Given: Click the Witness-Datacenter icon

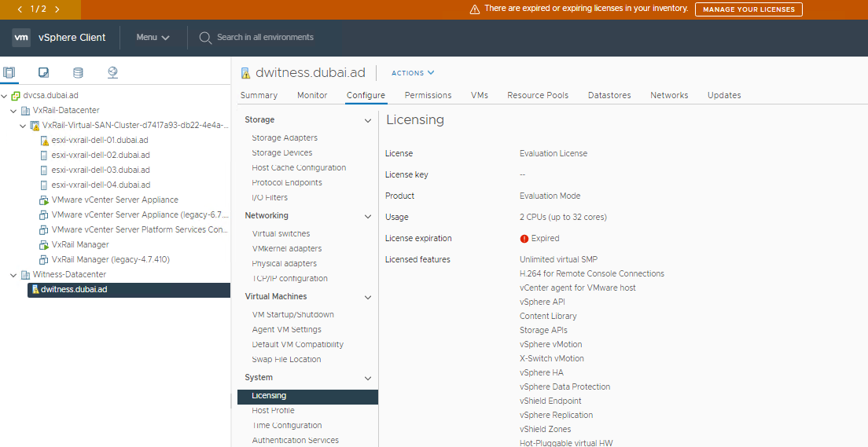Looking at the screenshot, I should point(25,275).
